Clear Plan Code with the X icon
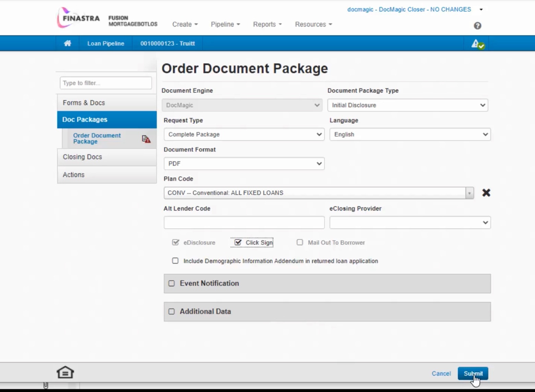 tap(486, 193)
